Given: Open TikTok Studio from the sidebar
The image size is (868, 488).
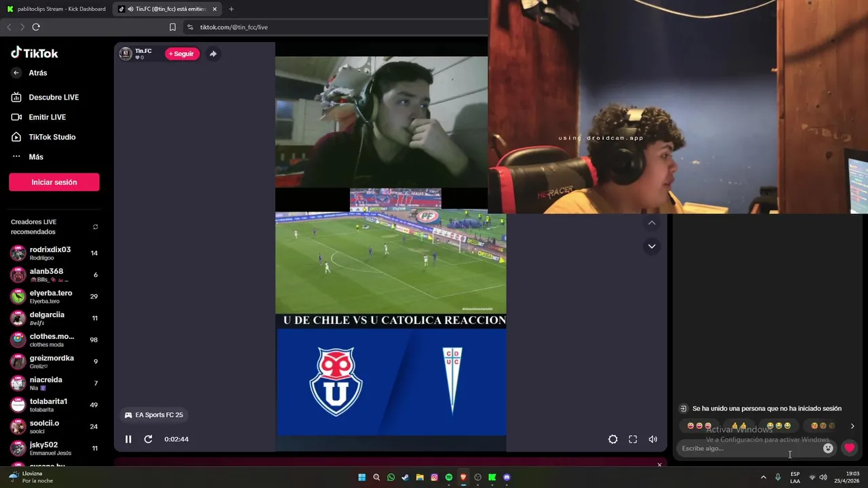Looking at the screenshot, I should (43, 137).
